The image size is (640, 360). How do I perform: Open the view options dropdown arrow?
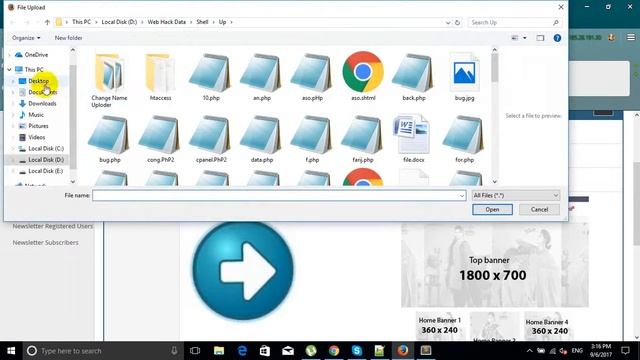pyautogui.click(x=525, y=38)
